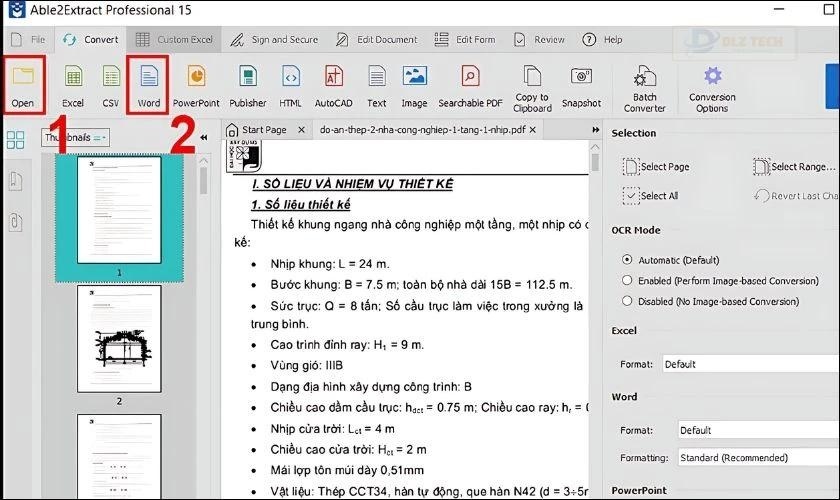Click Revert Last Change icon

click(761, 196)
